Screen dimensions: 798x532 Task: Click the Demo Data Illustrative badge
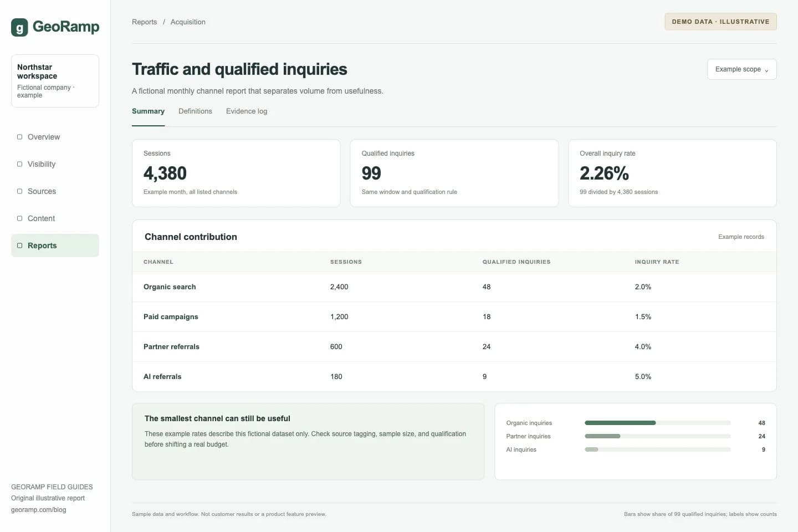point(720,22)
